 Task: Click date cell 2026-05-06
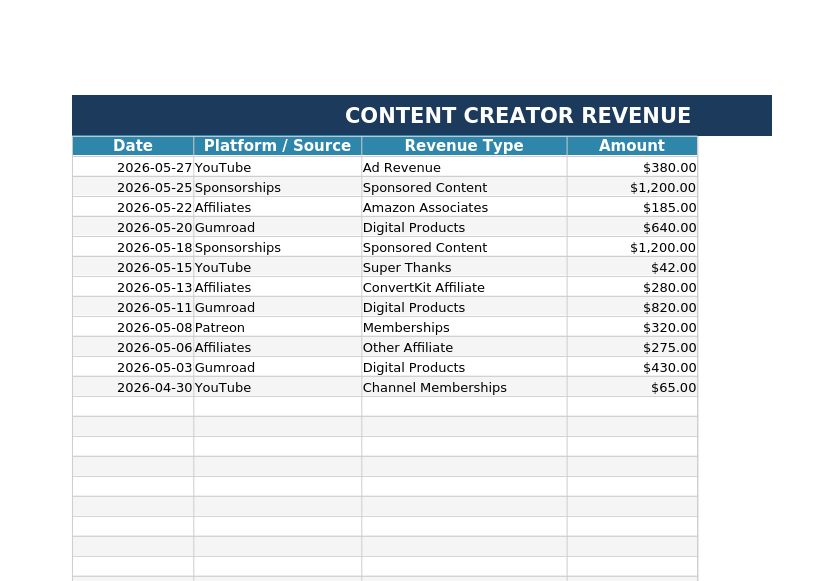(x=133, y=348)
